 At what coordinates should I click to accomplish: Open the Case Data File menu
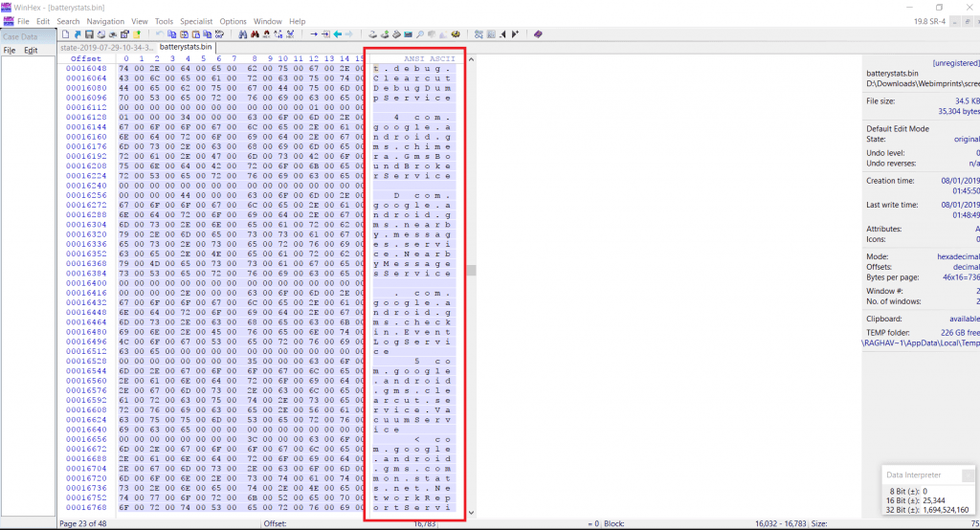pos(10,50)
